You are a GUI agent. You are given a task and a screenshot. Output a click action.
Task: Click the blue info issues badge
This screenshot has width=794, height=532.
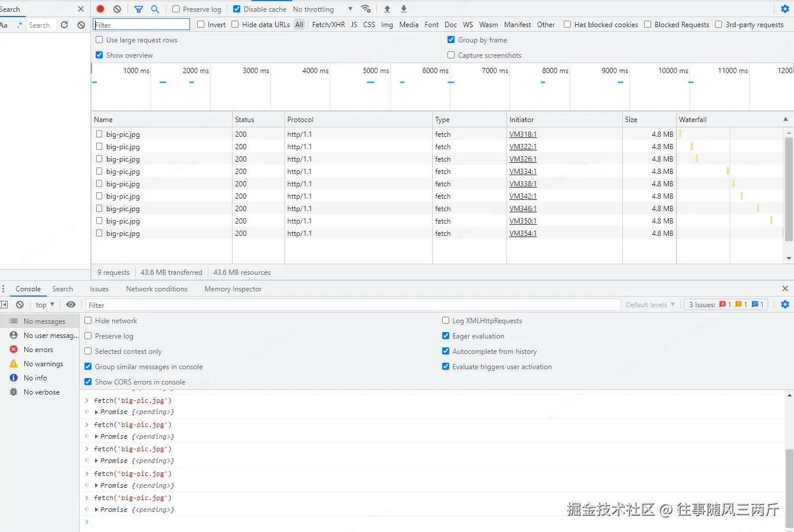point(758,304)
